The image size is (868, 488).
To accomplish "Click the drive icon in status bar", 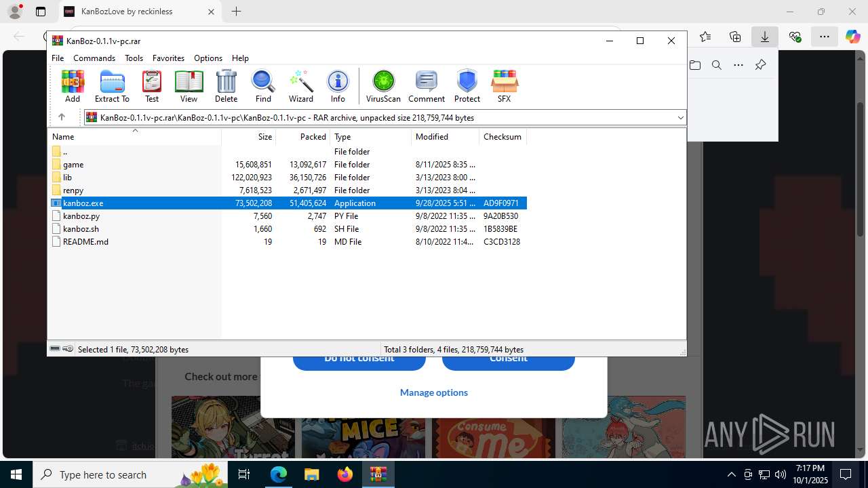I will point(55,349).
